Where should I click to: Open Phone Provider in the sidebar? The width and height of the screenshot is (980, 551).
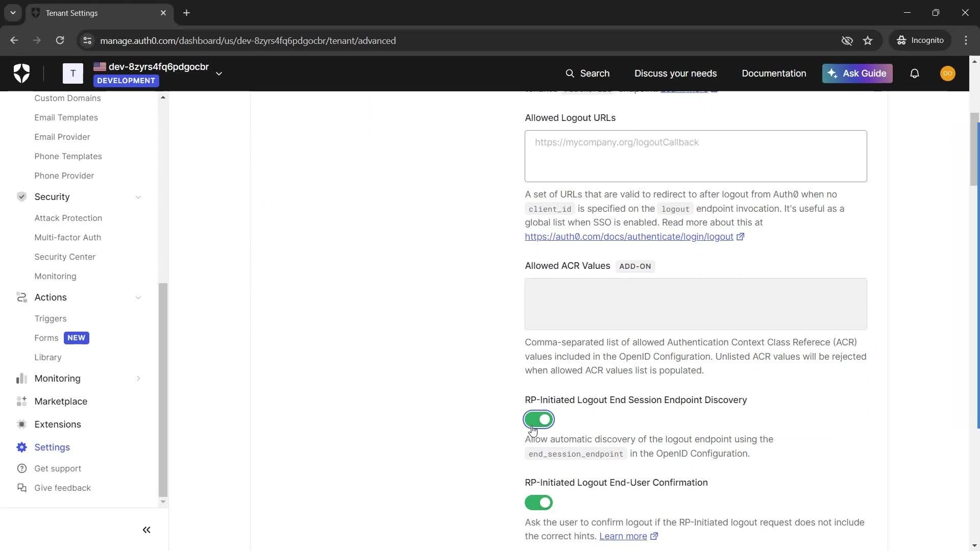(64, 176)
